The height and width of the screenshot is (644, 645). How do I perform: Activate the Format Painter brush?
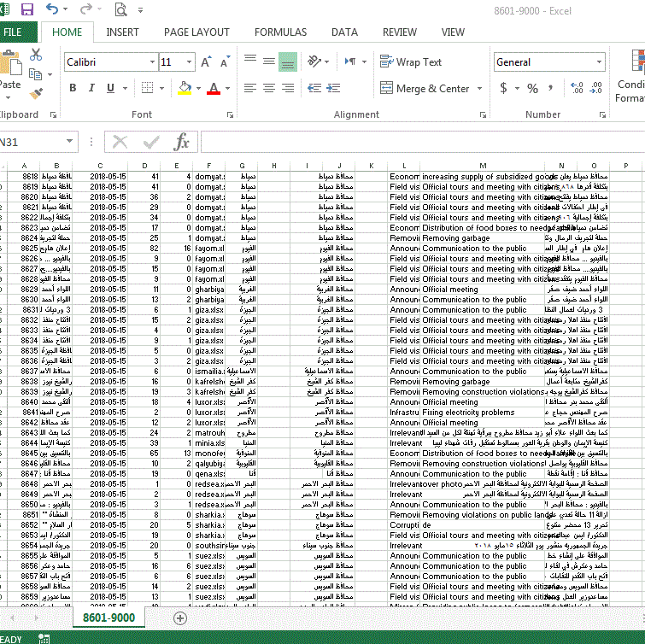[x=36, y=93]
